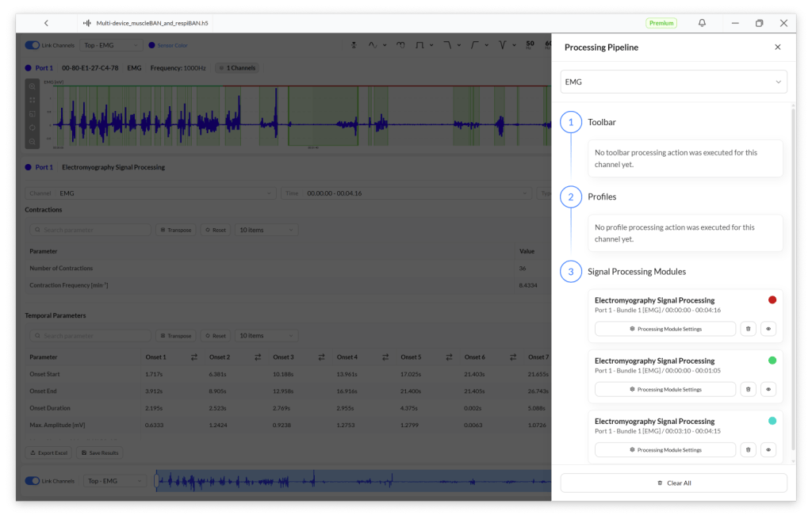Click the low-pass filter icon
Viewport: 812px width, 519px height.
pos(447,45)
